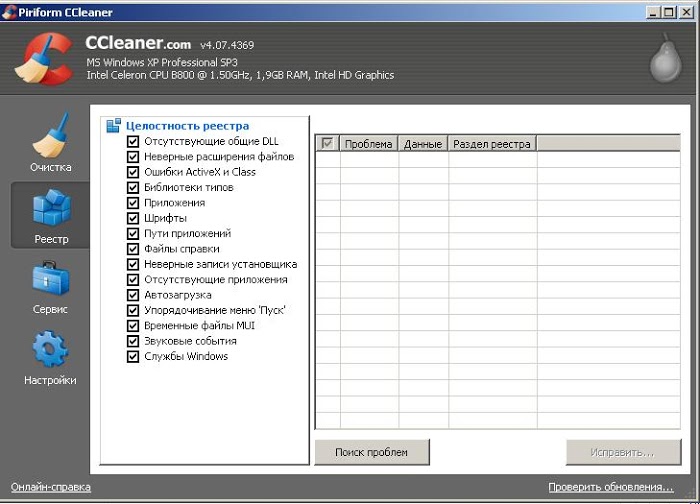Viewport: 700px width, 504px height.
Task: Toggle the Шрифты checkbox
Action: point(133,218)
